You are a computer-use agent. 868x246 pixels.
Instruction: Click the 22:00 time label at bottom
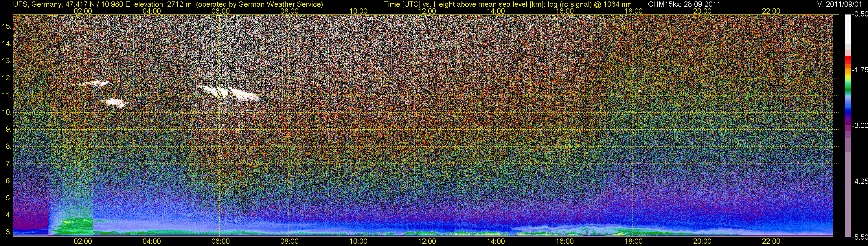(x=771, y=241)
